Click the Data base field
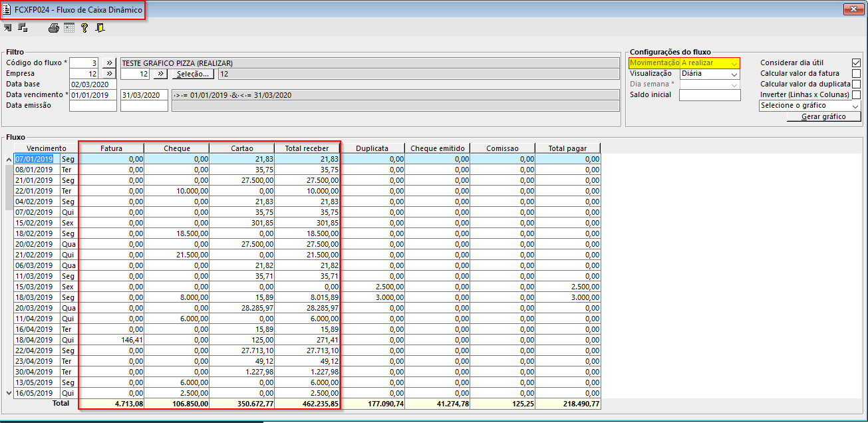The width and height of the screenshot is (868, 423). (x=92, y=84)
